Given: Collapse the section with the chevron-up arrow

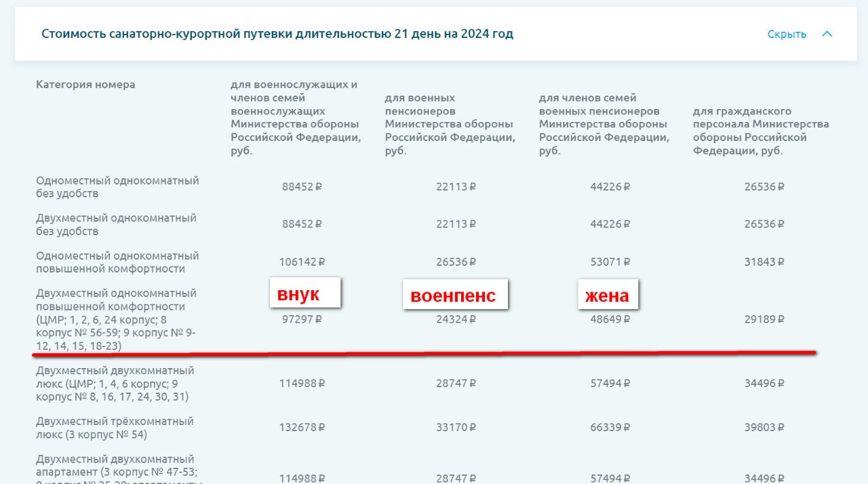Looking at the screenshot, I should coord(827,34).
